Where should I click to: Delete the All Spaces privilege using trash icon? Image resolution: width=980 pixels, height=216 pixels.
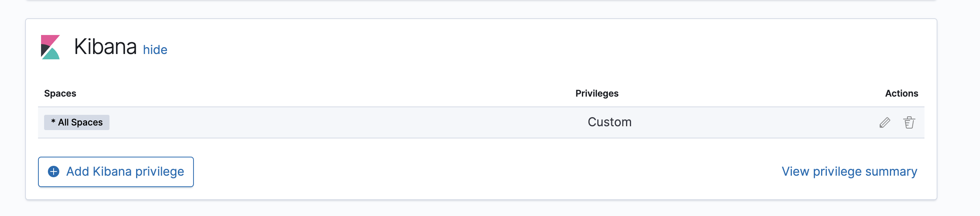point(909,122)
